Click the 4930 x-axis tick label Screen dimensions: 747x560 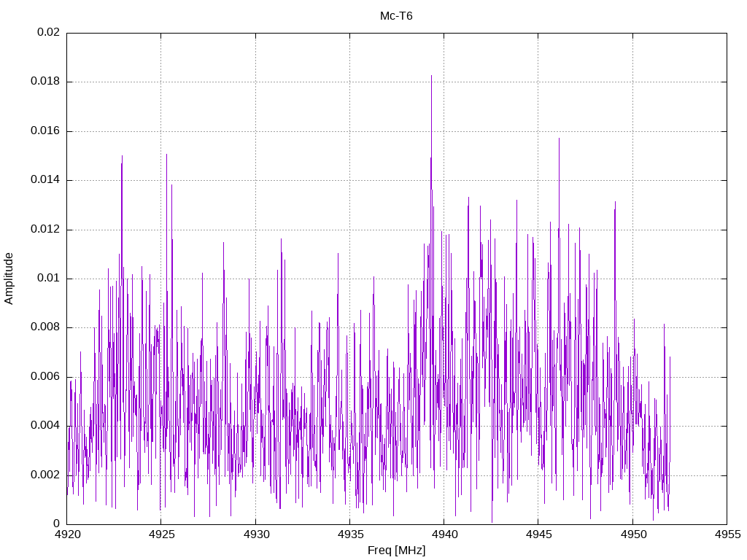click(256, 534)
